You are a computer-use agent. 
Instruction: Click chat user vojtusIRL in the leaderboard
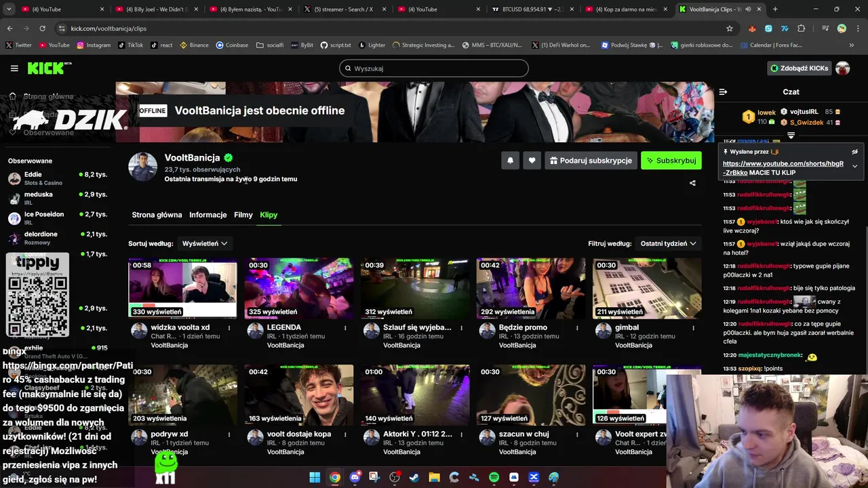[804, 112]
